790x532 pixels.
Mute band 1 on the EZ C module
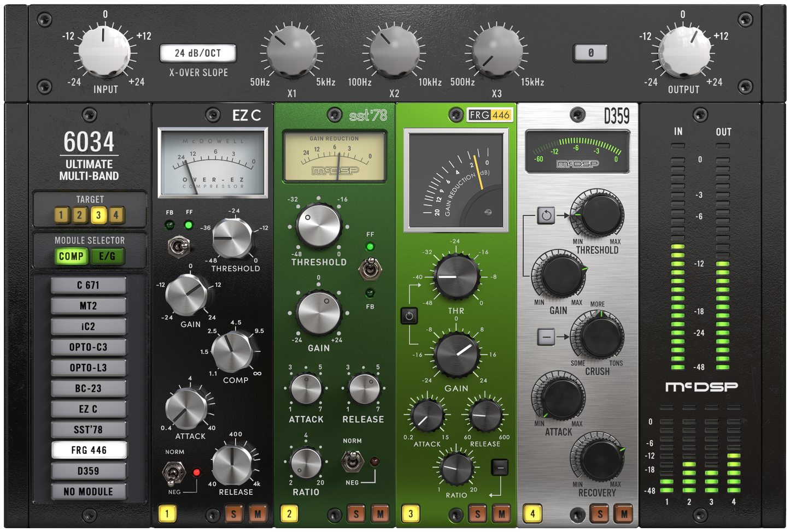click(258, 513)
